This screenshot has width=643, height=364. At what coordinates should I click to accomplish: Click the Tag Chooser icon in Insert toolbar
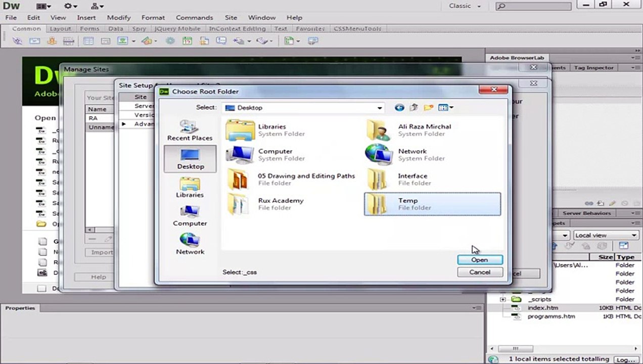313,41
